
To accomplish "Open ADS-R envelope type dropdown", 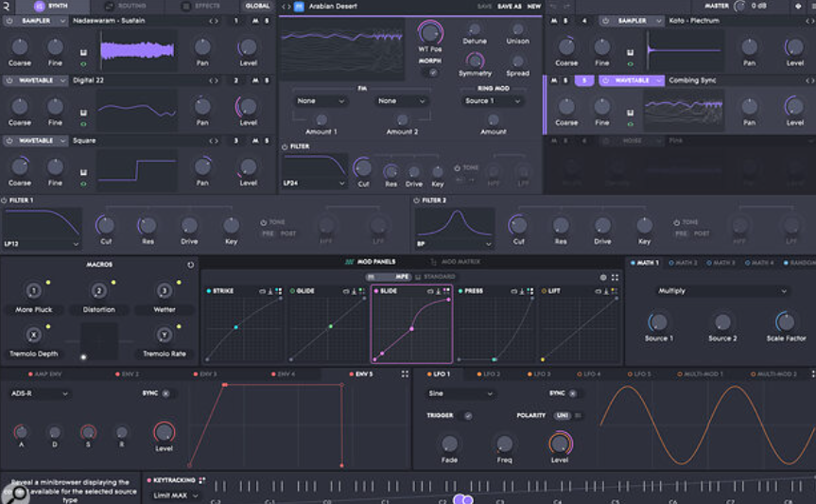I will click(40, 393).
